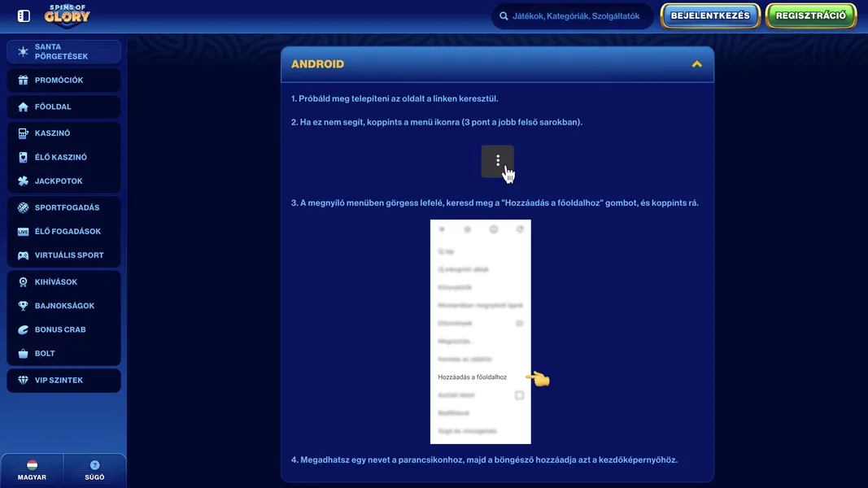Collapse the Android section chevron
The image size is (868, 488).
pos(696,64)
